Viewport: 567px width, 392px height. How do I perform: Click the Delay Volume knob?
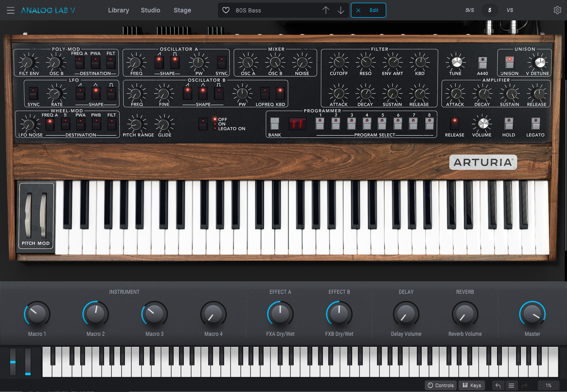(406, 314)
